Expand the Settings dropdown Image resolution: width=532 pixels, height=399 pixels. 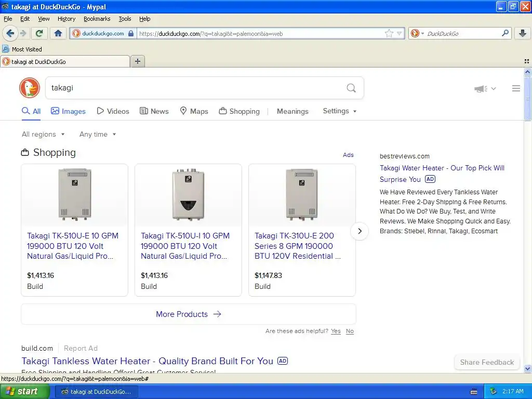[x=340, y=111]
